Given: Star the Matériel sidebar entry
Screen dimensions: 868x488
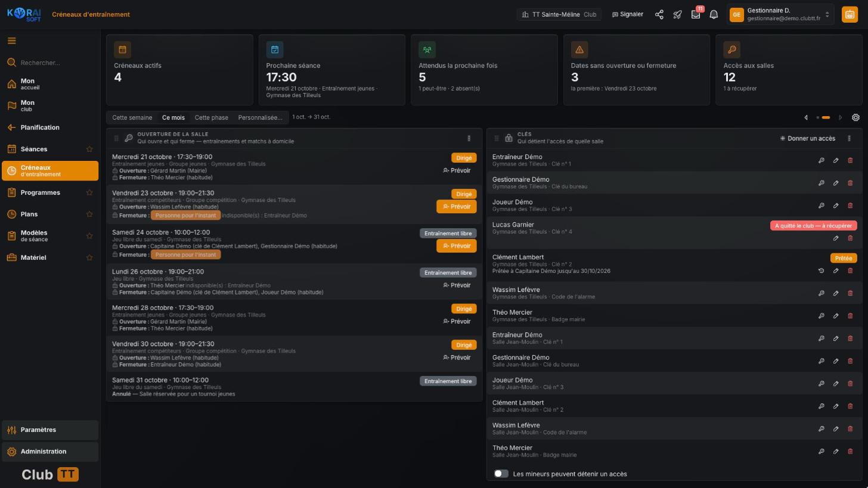Looking at the screenshot, I should point(89,257).
